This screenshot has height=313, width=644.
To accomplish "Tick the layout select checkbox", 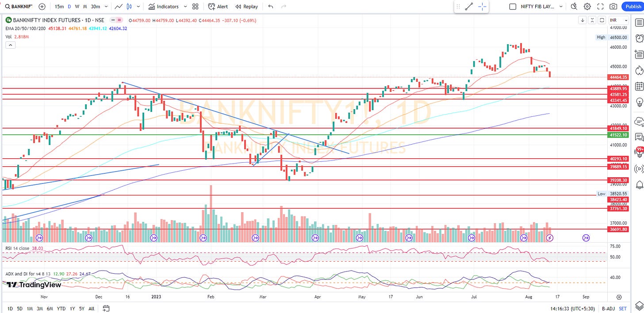I will [x=513, y=7].
